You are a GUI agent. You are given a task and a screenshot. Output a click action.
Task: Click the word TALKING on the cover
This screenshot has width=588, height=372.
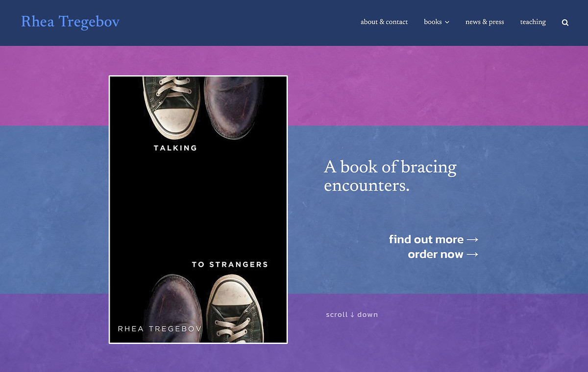175,148
